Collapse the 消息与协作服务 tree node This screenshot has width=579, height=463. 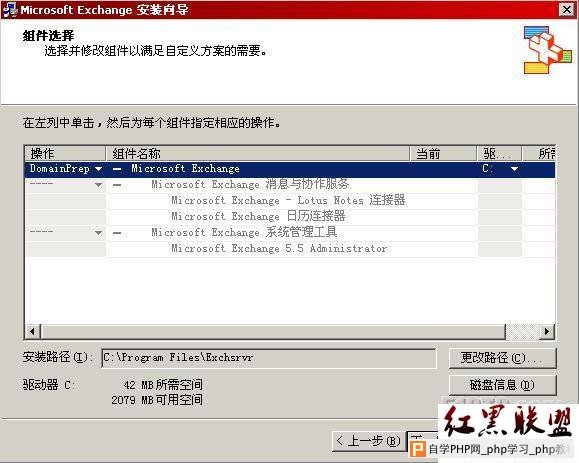(117, 185)
